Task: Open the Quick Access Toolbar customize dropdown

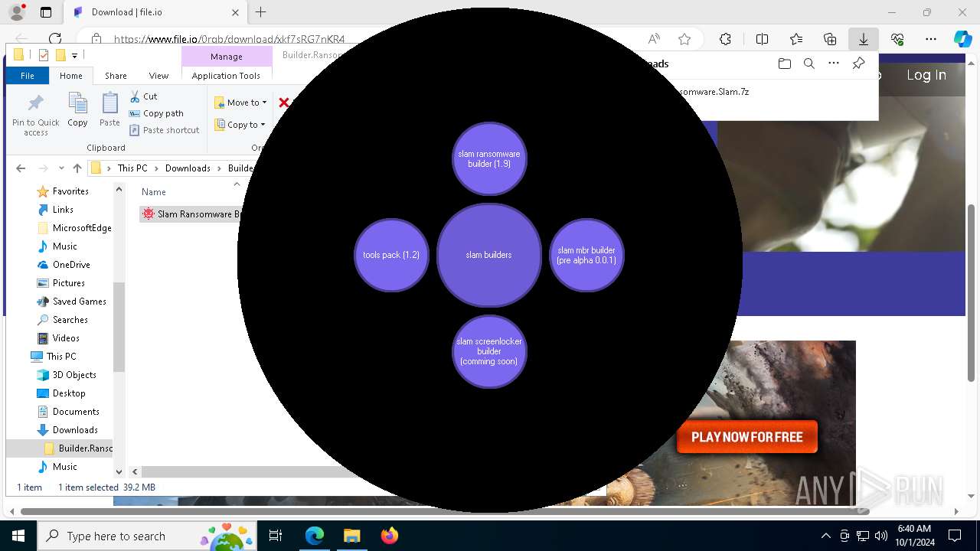Action: point(74,55)
